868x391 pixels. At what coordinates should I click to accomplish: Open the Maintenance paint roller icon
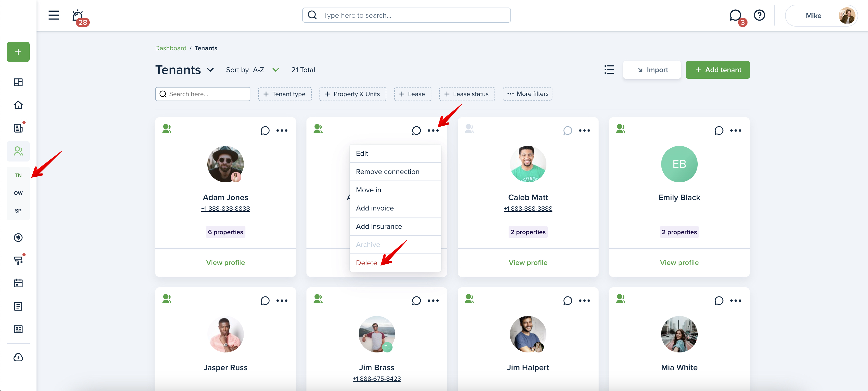(18, 260)
